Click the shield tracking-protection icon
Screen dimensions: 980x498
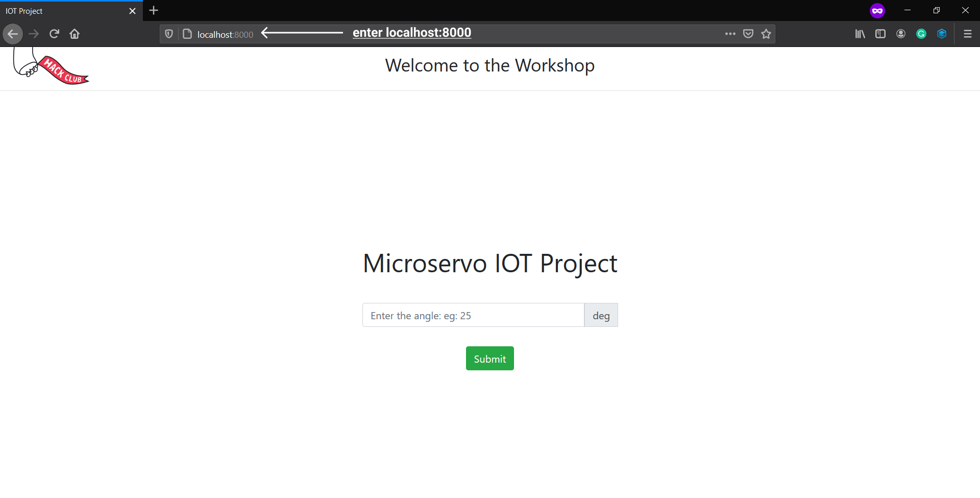(168, 34)
